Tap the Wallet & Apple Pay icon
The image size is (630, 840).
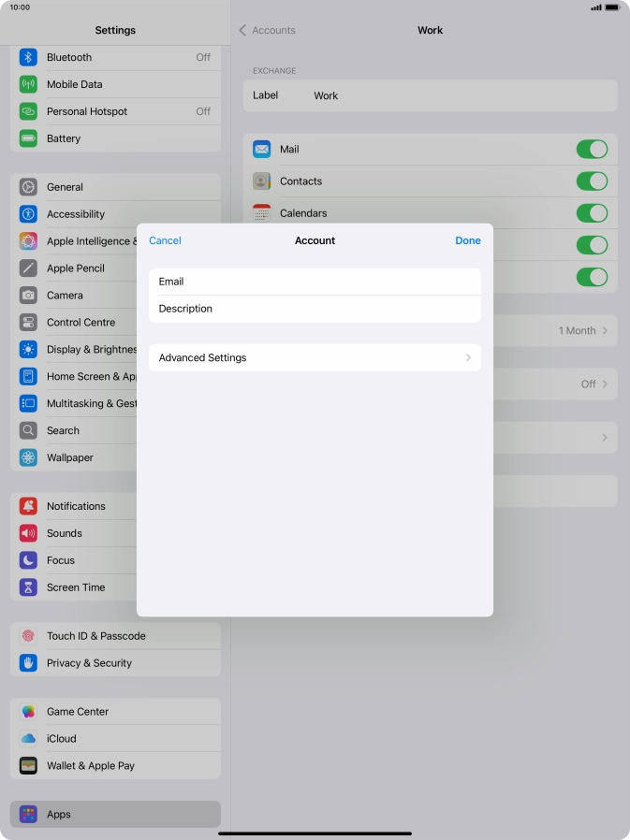point(28,766)
